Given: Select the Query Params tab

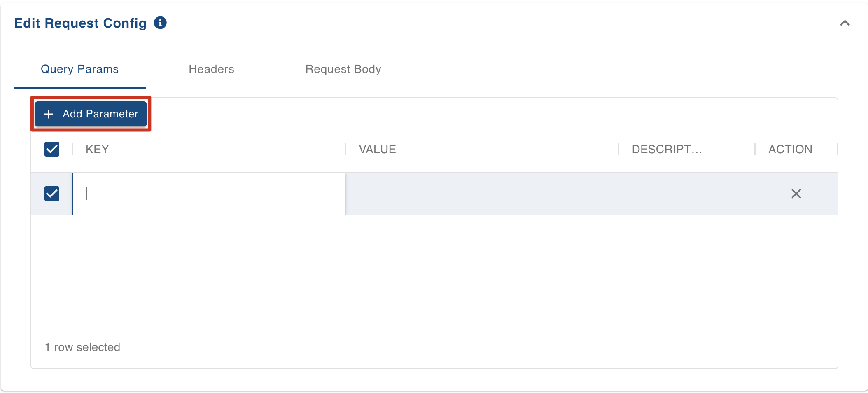Looking at the screenshot, I should tap(79, 69).
